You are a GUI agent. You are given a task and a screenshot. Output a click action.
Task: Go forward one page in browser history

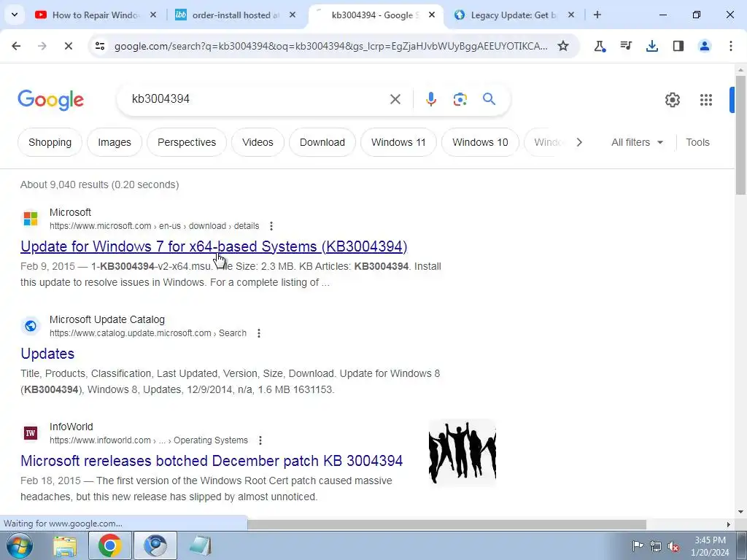pyautogui.click(x=42, y=46)
